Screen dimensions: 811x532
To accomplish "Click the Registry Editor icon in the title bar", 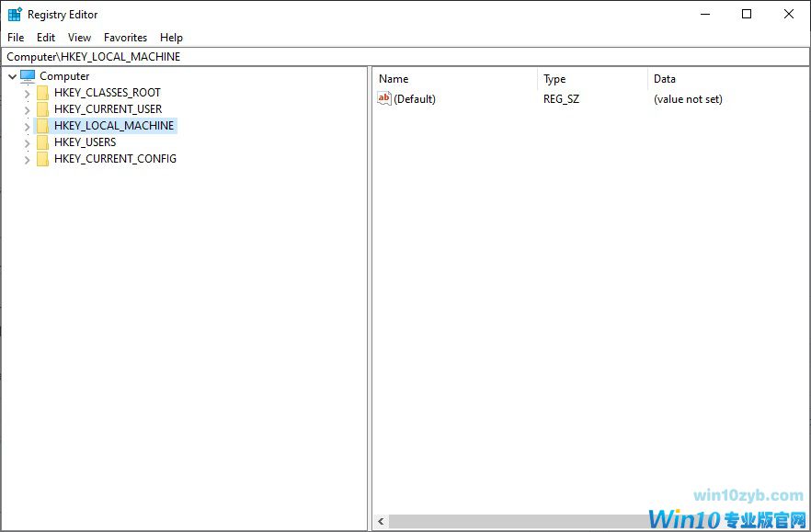I will click(14, 13).
